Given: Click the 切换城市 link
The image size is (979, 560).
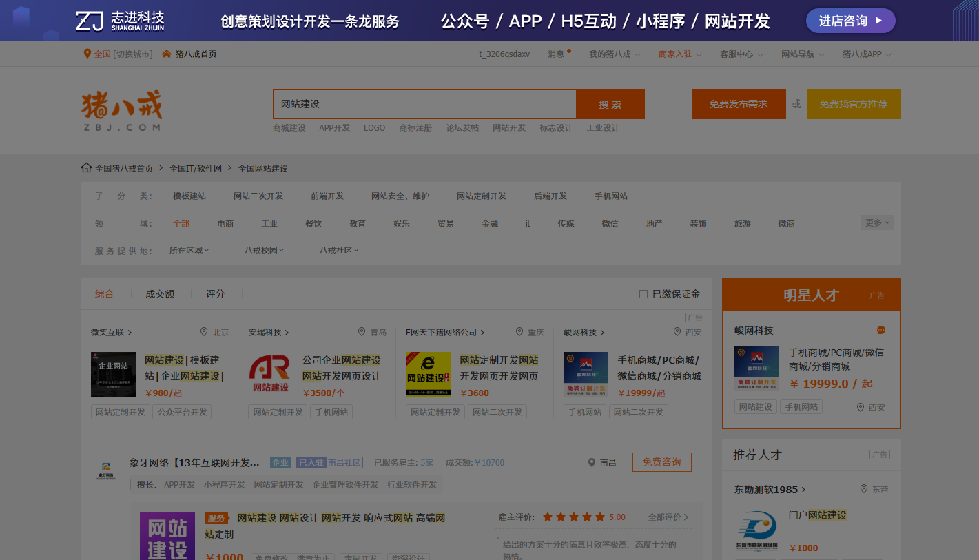Looking at the screenshot, I should [133, 54].
